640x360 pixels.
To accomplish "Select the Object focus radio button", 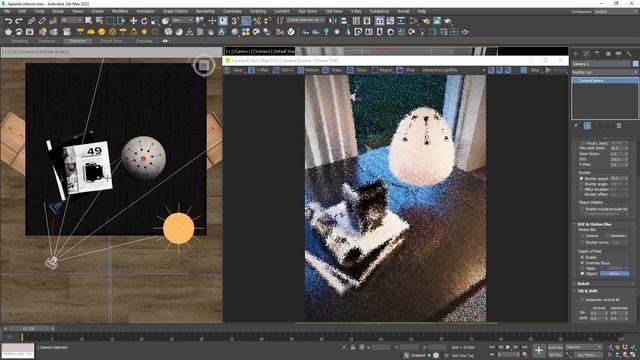I will point(582,273).
